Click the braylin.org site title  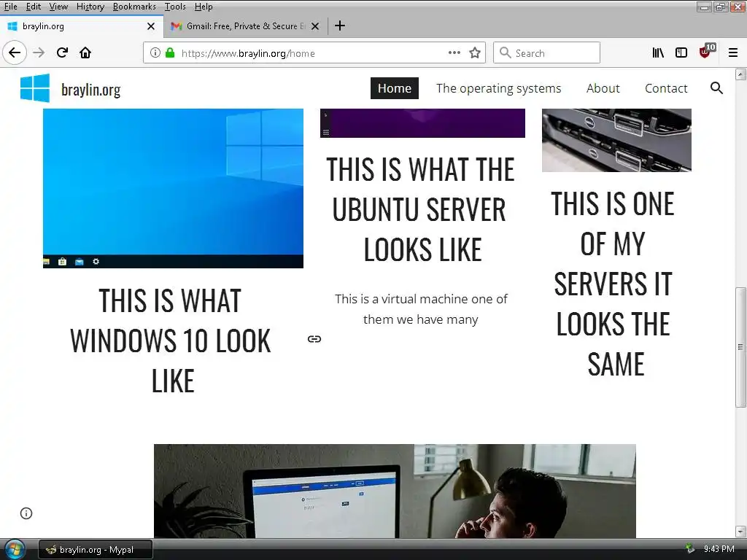point(91,89)
